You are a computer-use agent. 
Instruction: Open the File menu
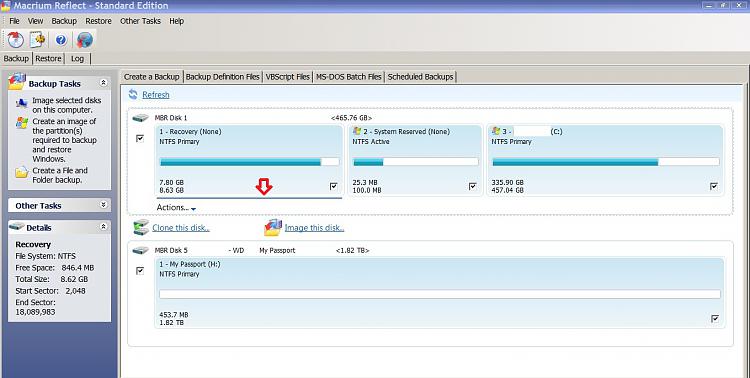click(x=14, y=21)
